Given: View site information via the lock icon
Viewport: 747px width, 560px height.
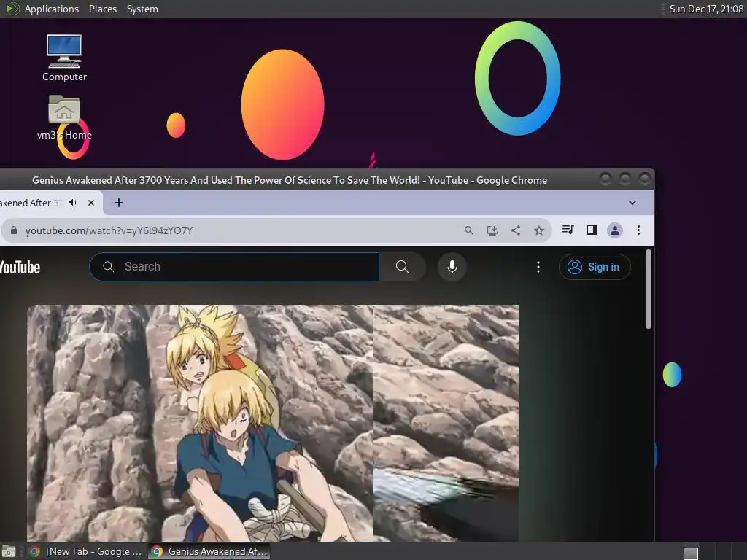Looking at the screenshot, I should pos(14,230).
